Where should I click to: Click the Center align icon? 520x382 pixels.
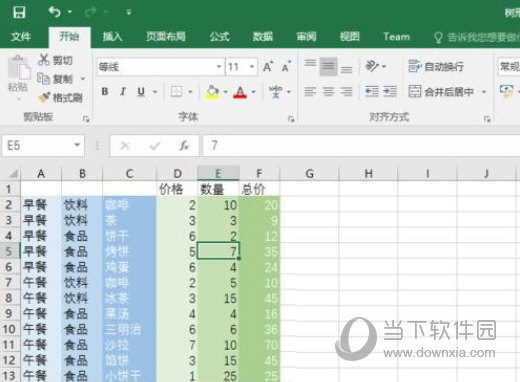click(x=328, y=91)
